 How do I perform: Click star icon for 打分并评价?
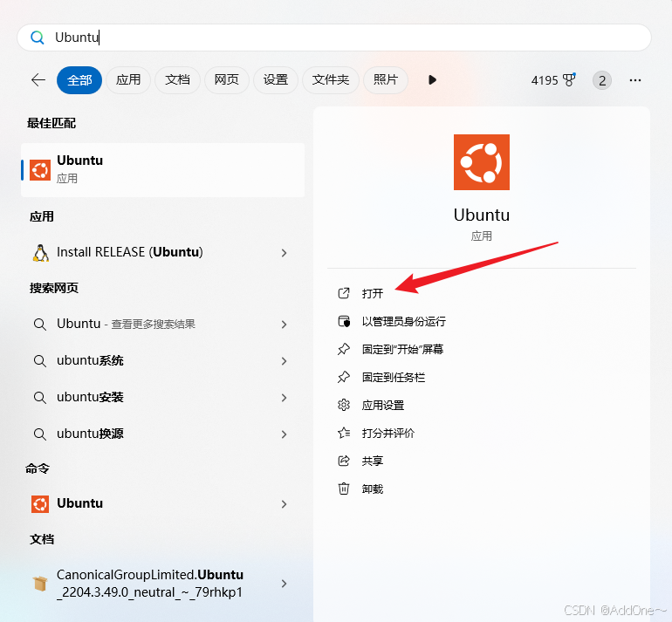[x=344, y=433]
